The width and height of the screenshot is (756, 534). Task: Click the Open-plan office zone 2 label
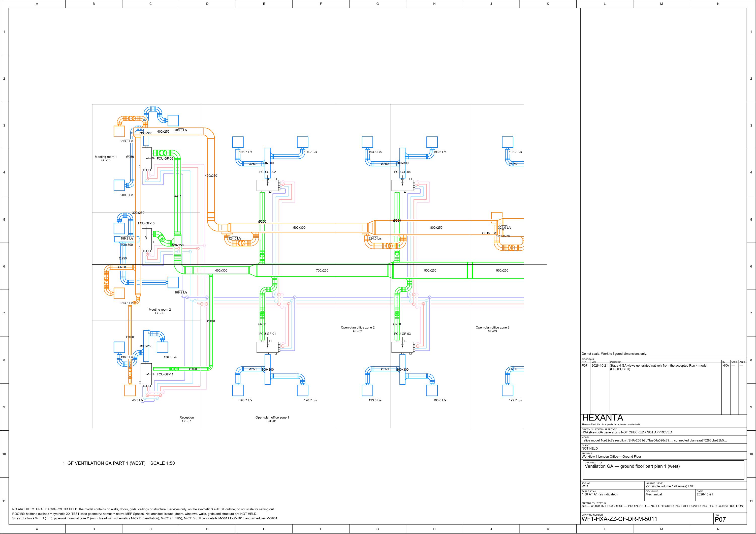pyautogui.click(x=358, y=330)
